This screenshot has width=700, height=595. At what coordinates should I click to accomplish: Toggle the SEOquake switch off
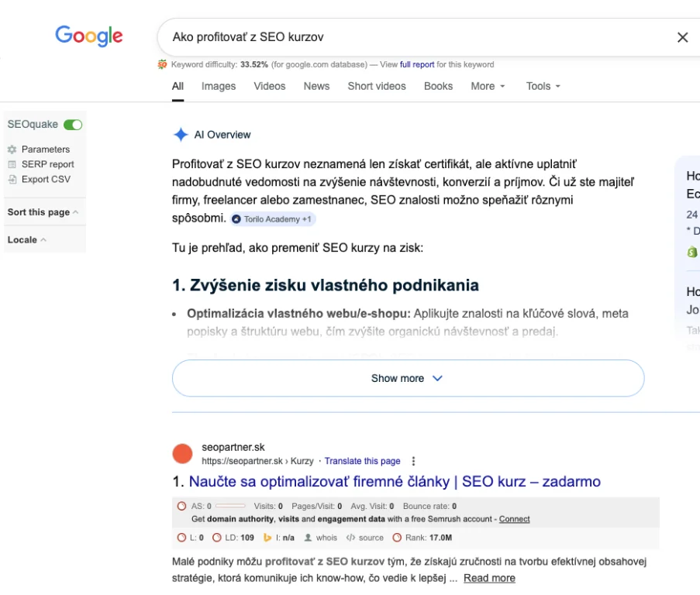pos(73,125)
